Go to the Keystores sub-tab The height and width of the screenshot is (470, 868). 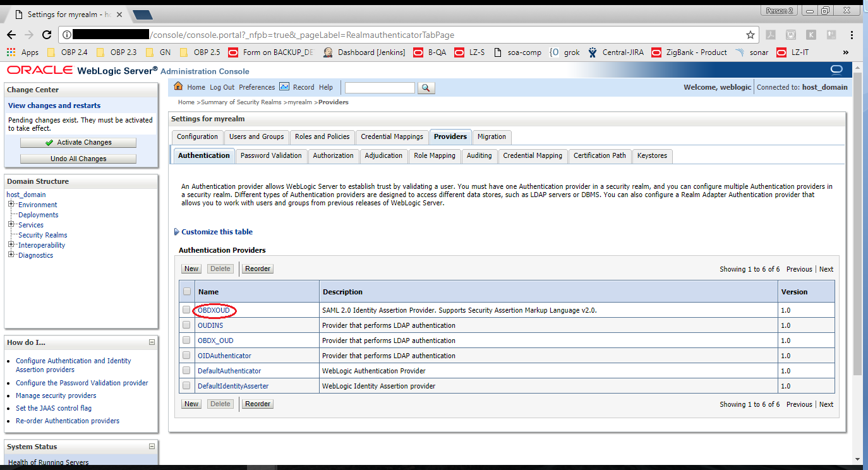[652, 155]
